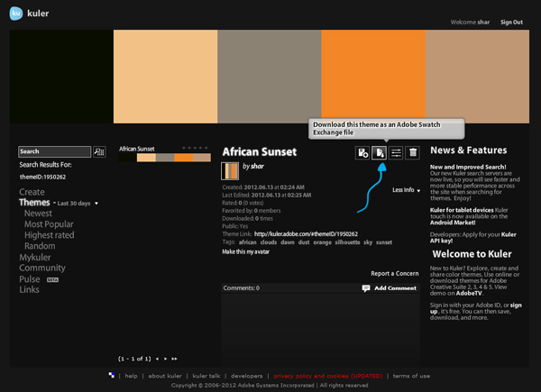Click the Comments: 0 header text
This screenshot has width=541, height=392.
pos(241,287)
